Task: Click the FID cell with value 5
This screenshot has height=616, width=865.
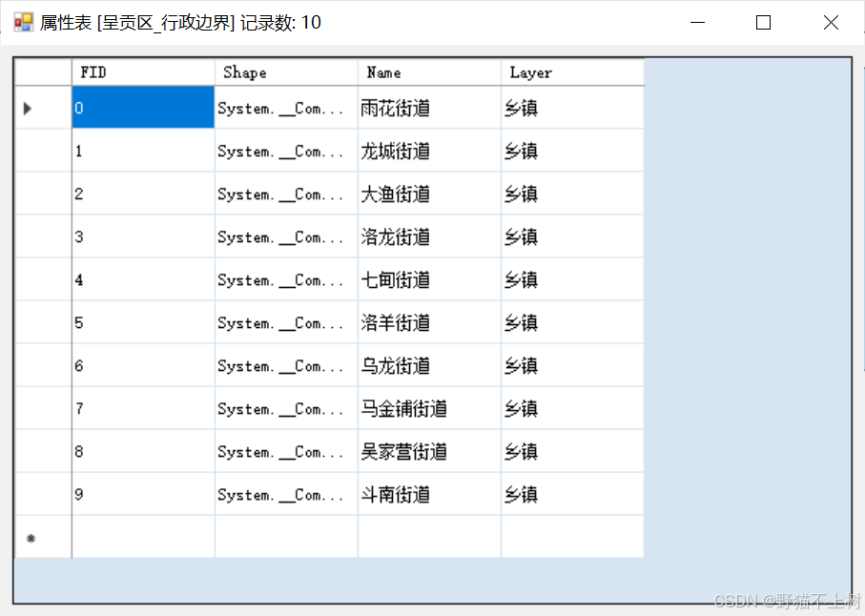Action: click(141, 322)
